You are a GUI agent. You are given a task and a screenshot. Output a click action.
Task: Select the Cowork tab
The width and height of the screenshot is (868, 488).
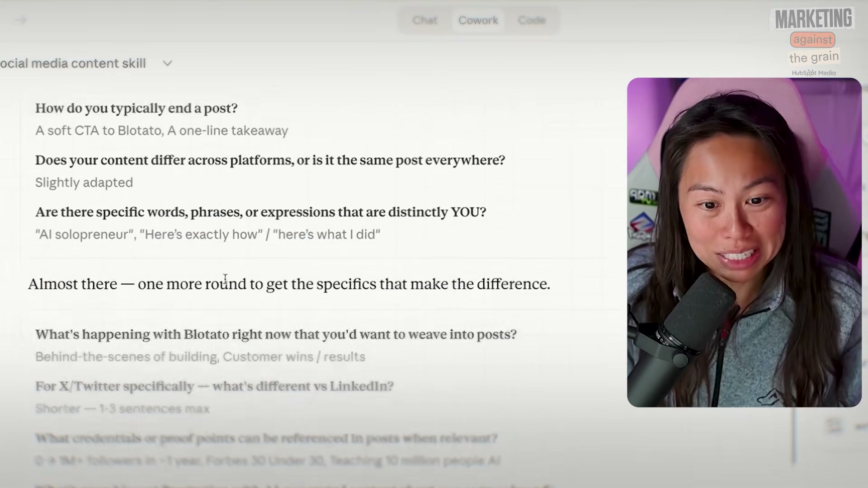[x=478, y=20]
